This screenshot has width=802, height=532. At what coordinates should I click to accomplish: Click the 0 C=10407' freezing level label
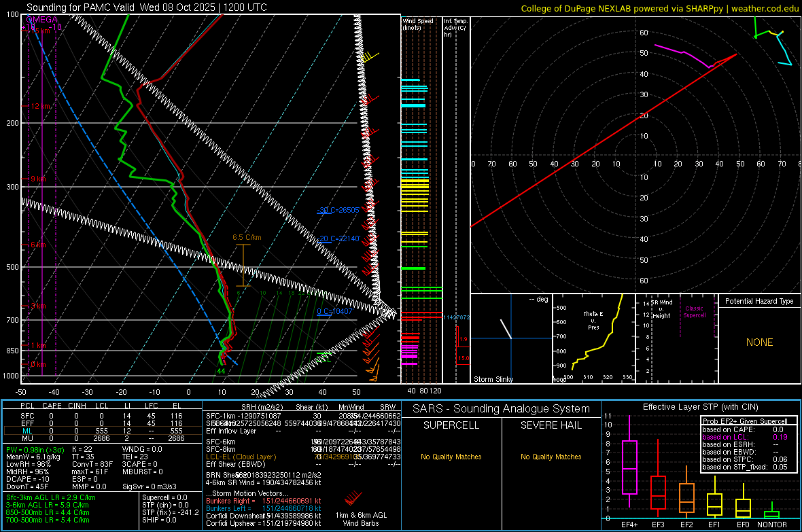335,311
